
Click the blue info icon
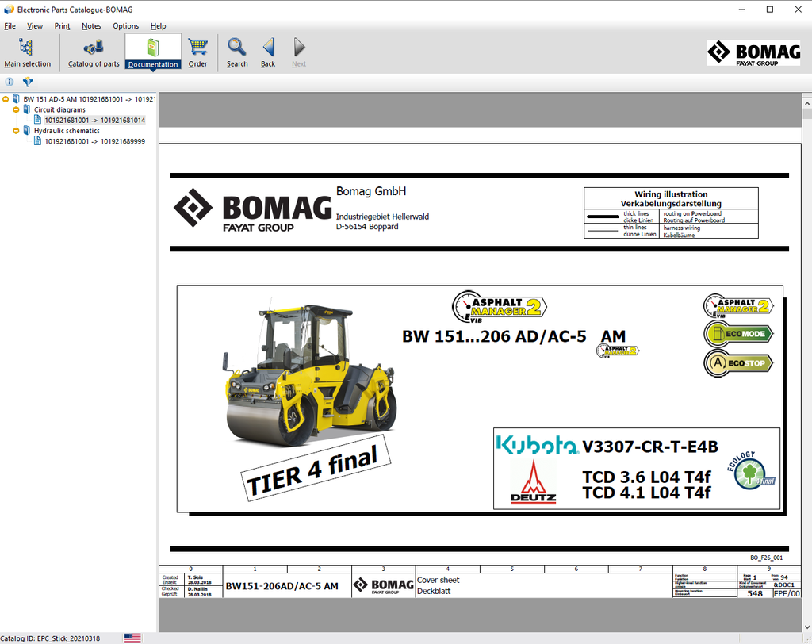click(x=10, y=82)
